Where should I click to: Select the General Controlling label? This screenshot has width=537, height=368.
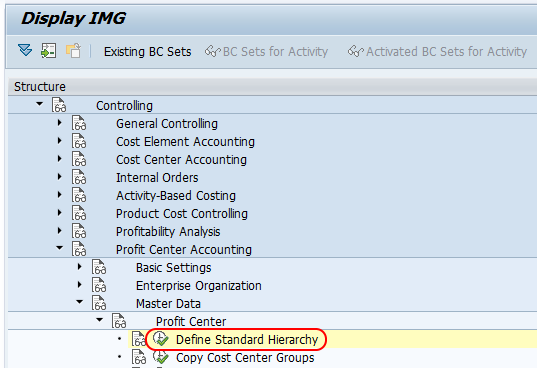(x=167, y=124)
